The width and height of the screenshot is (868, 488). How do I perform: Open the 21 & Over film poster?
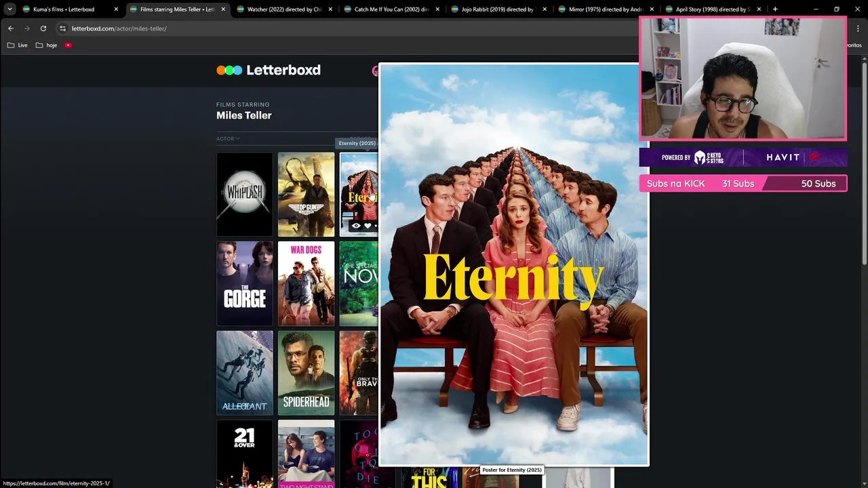coord(244,453)
